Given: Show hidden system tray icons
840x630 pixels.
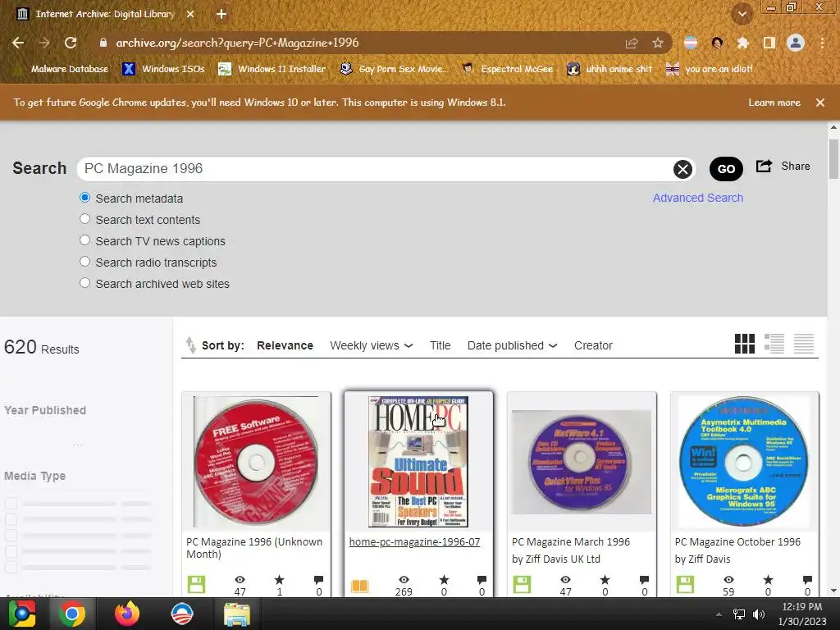Looking at the screenshot, I should click(719, 614).
